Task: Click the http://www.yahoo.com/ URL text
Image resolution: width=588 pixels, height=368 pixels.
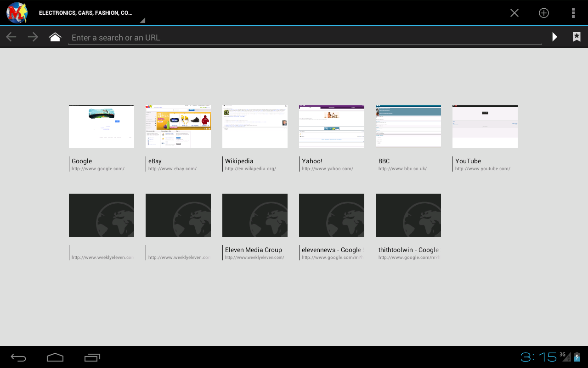Action: tap(328, 169)
